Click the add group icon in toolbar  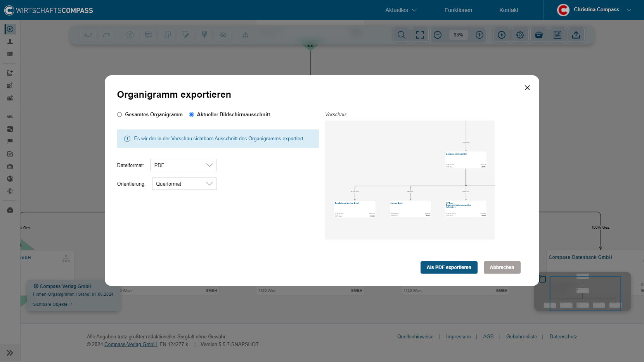pyautogui.click(x=167, y=35)
